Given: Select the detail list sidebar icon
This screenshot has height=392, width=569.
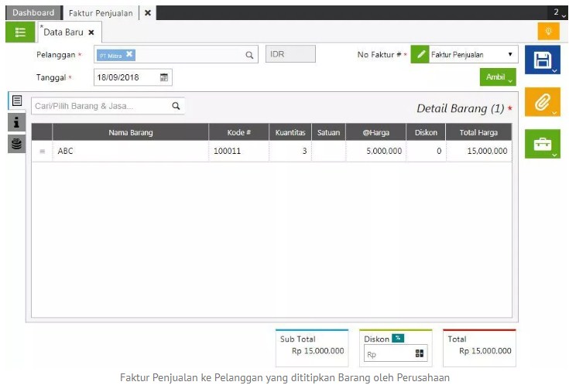Looking at the screenshot, I should tap(16, 101).
